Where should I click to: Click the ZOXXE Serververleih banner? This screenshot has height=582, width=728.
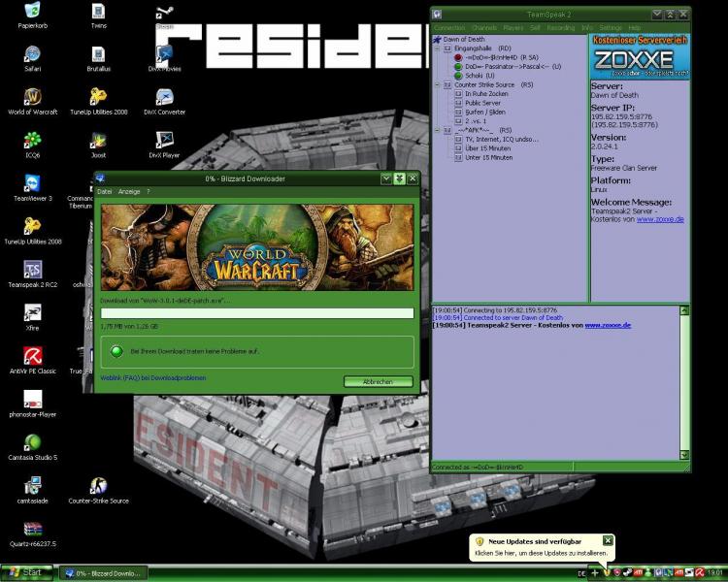(x=640, y=56)
